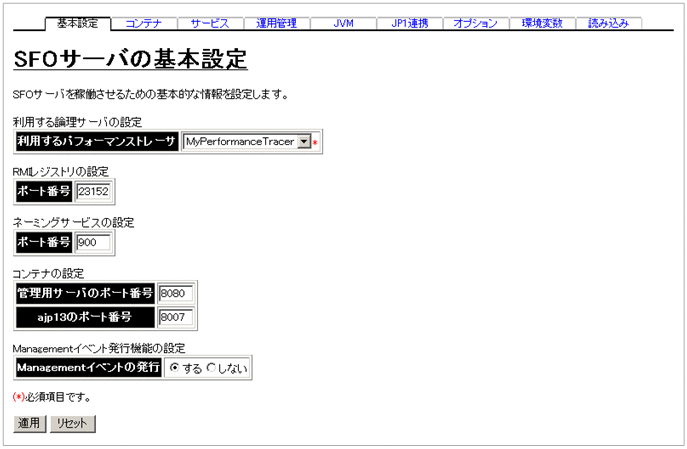Image resolution: width=687 pixels, height=449 pixels.
Task: Select the する radio button
Action: 174,368
